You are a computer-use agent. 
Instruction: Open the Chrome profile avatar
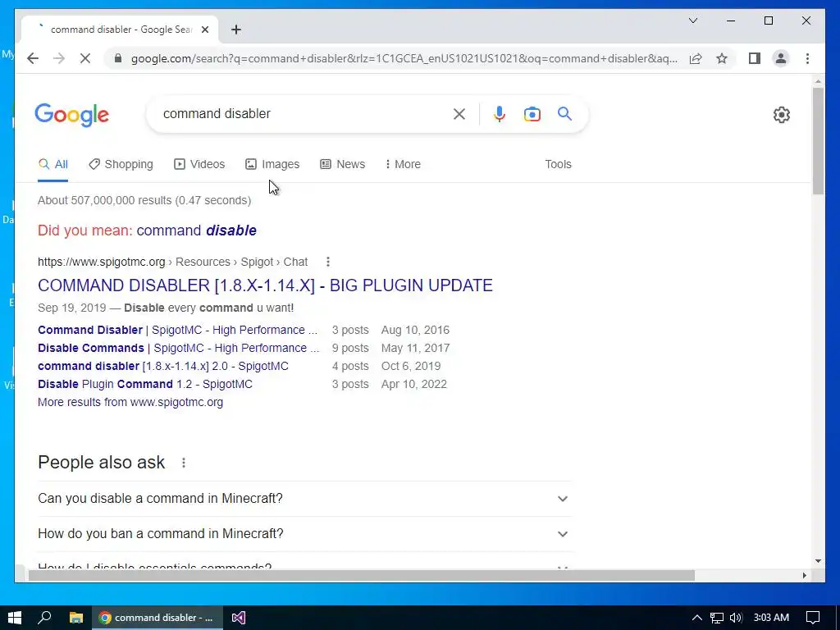781,58
